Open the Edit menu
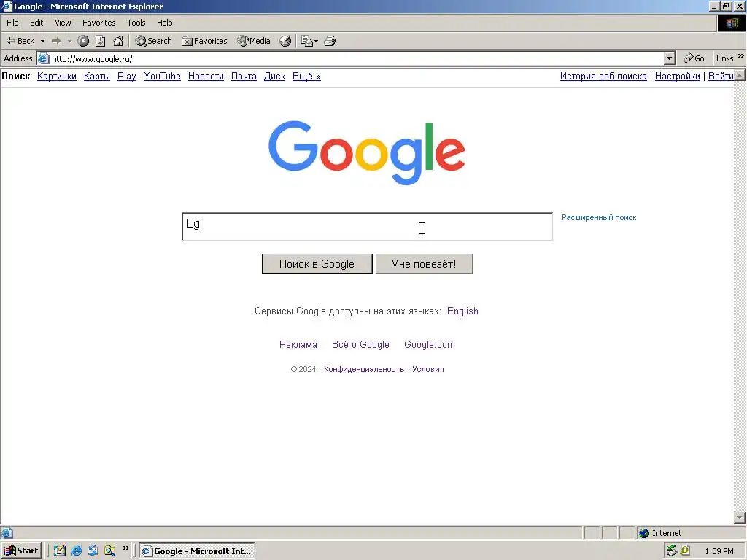747x560 pixels. tap(36, 23)
